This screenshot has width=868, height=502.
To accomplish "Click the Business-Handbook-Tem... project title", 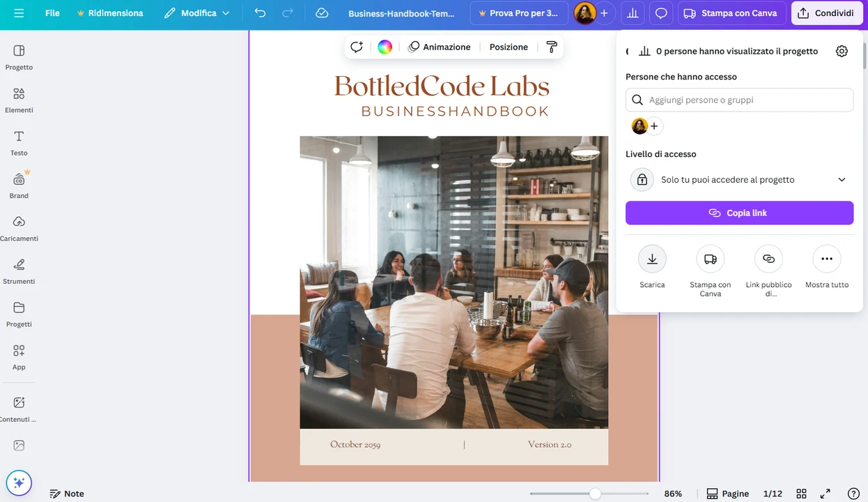I will pyautogui.click(x=401, y=13).
